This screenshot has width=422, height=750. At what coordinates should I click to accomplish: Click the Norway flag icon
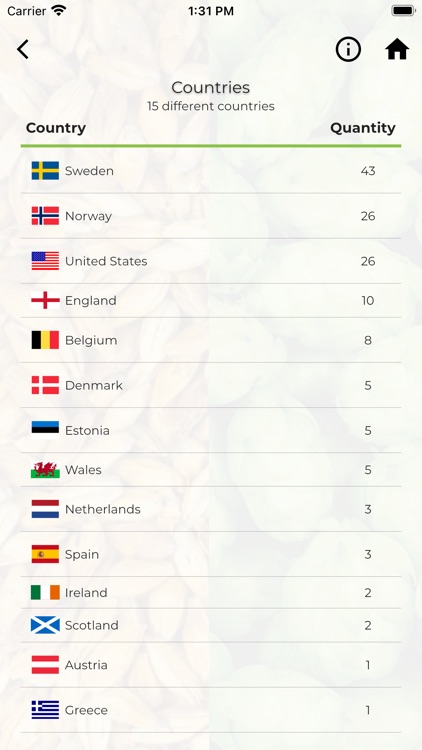[x=45, y=216]
